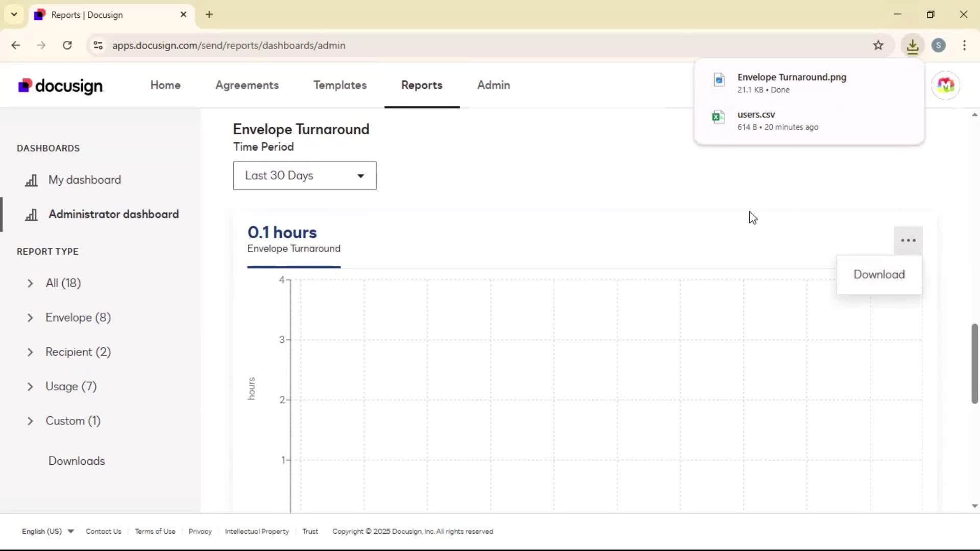This screenshot has width=980, height=551.
Task: Open the chart's three-dot options menu
Action: click(x=908, y=240)
